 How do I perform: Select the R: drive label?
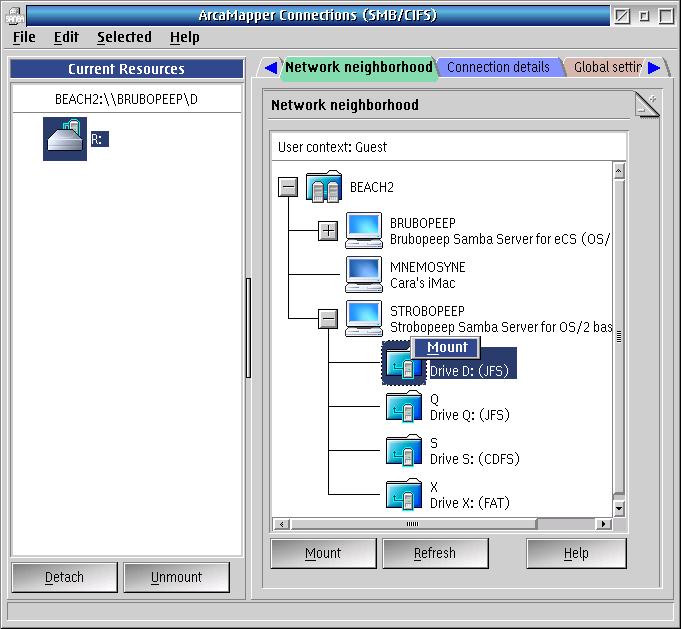click(99, 139)
